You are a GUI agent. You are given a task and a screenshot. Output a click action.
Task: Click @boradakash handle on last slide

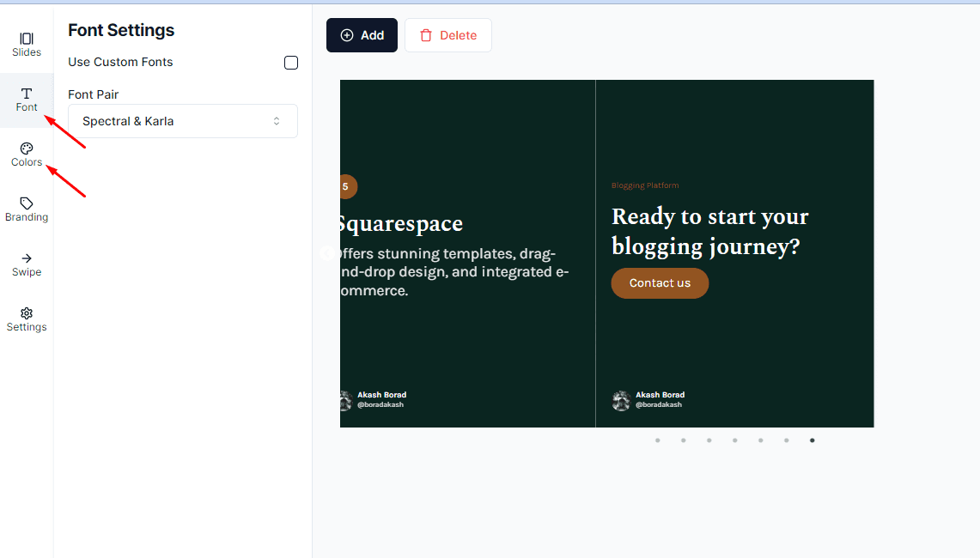pos(659,405)
